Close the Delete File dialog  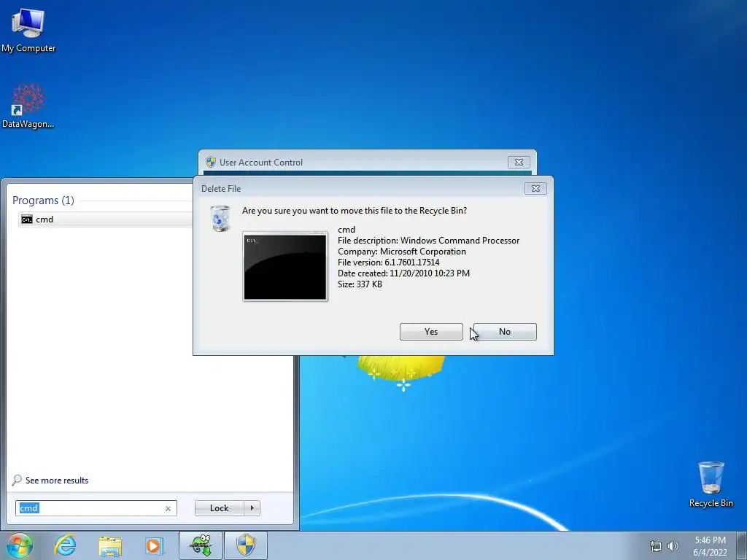pos(535,189)
